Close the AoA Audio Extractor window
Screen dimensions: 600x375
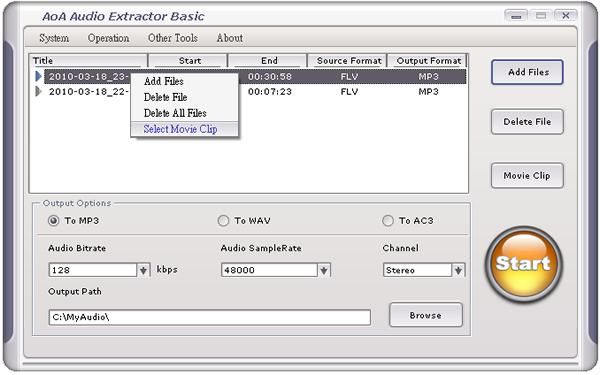coord(566,16)
